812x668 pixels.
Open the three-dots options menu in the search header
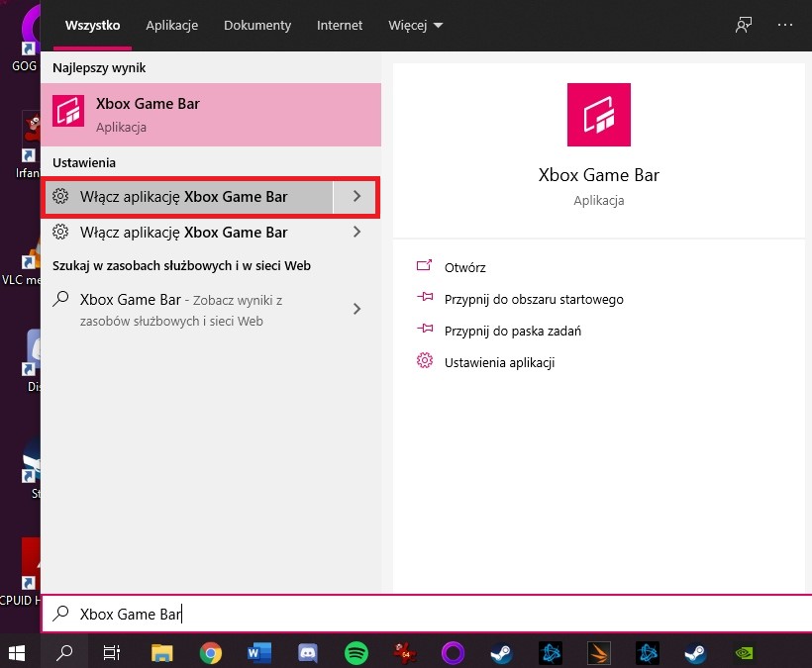coord(785,25)
